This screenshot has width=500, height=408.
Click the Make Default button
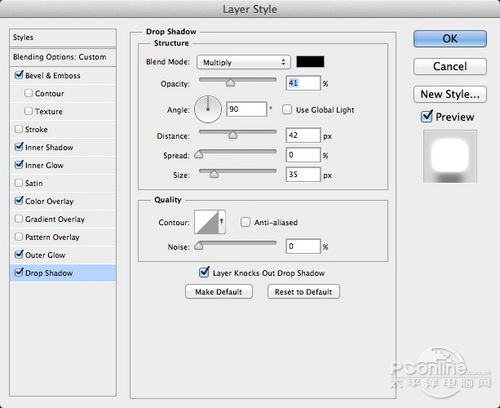[x=219, y=292]
